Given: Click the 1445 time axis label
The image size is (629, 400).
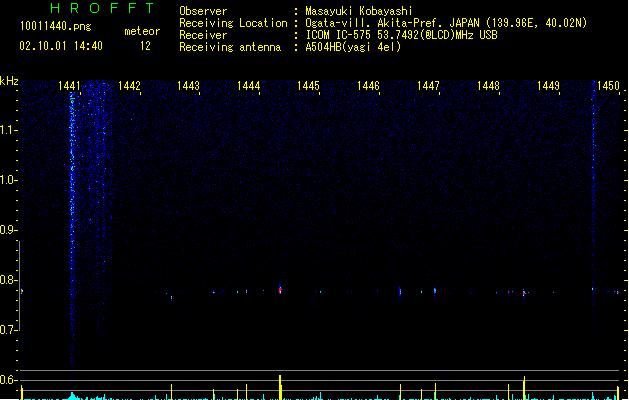Looking at the screenshot, I should click(x=308, y=86).
